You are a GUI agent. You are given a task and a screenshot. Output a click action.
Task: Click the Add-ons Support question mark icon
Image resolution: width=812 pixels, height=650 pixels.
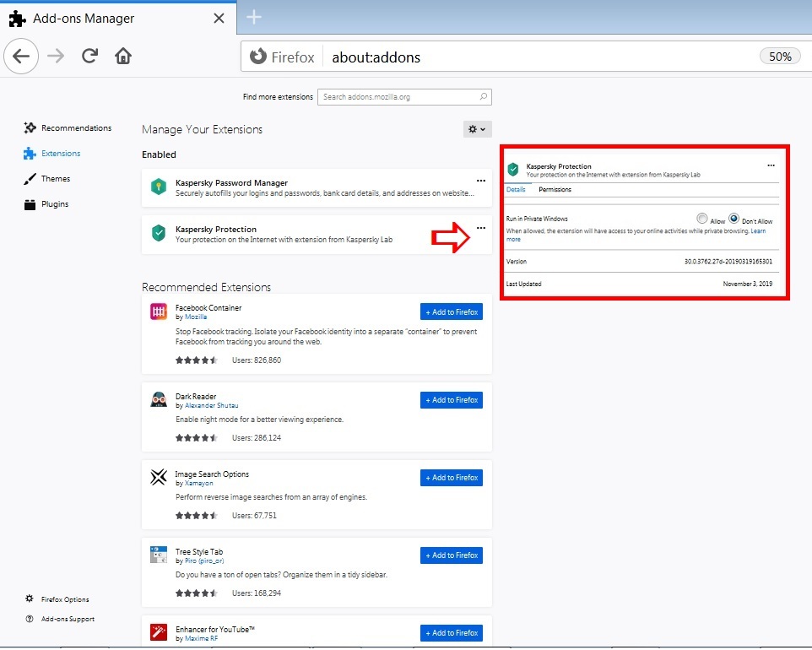pyautogui.click(x=30, y=619)
